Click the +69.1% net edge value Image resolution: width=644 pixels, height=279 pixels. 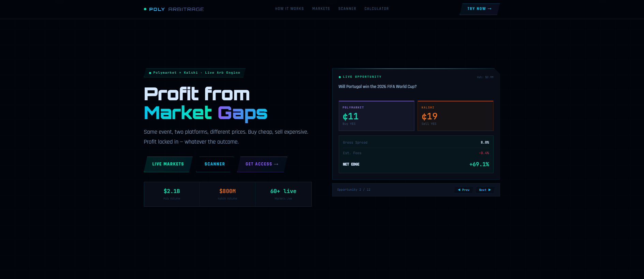pos(479,164)
